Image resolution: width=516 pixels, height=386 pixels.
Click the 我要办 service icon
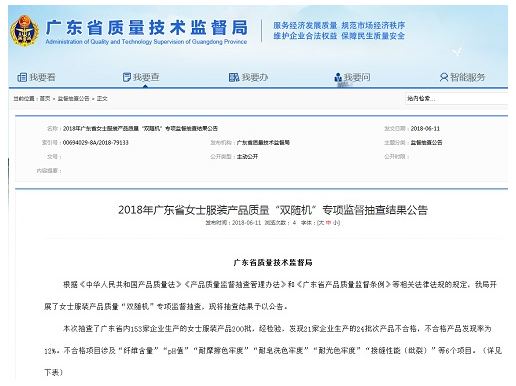coord(234,77)
